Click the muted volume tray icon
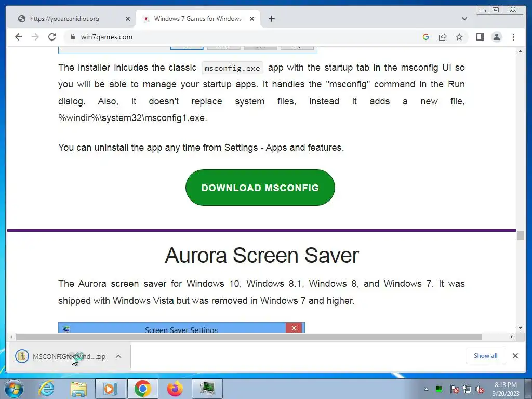The image size is (532, 399). (x=480, y=389)
